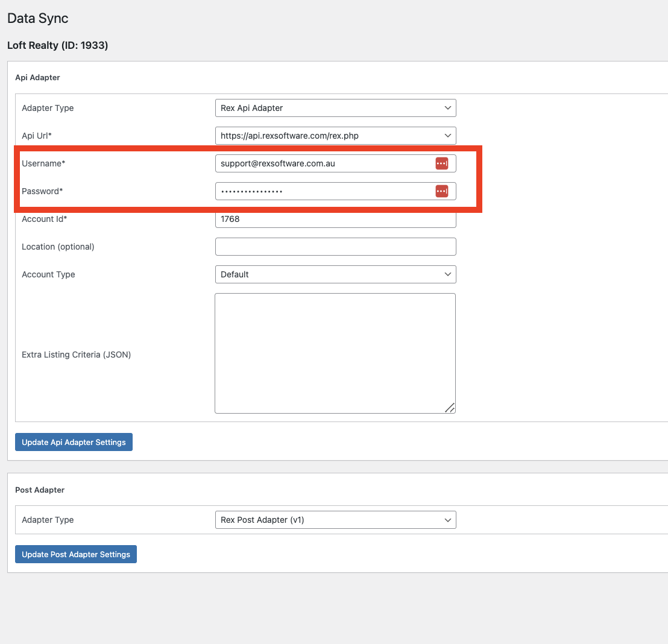Viewport: 668px width, 644px height.
Task: Click into the Account Id field
Action: tap(336, 219)
